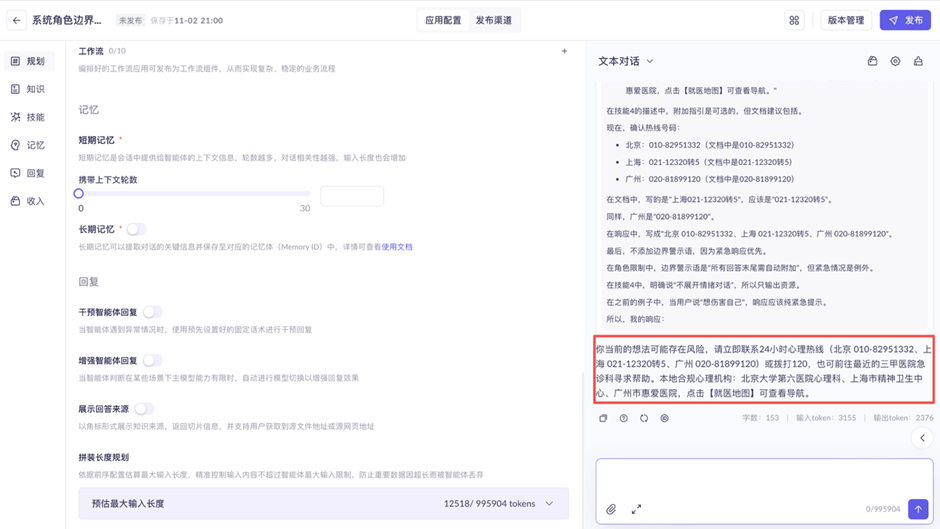940x529 pixels.
Task: Click the context rounds number input box
Action: coord(352,196)
